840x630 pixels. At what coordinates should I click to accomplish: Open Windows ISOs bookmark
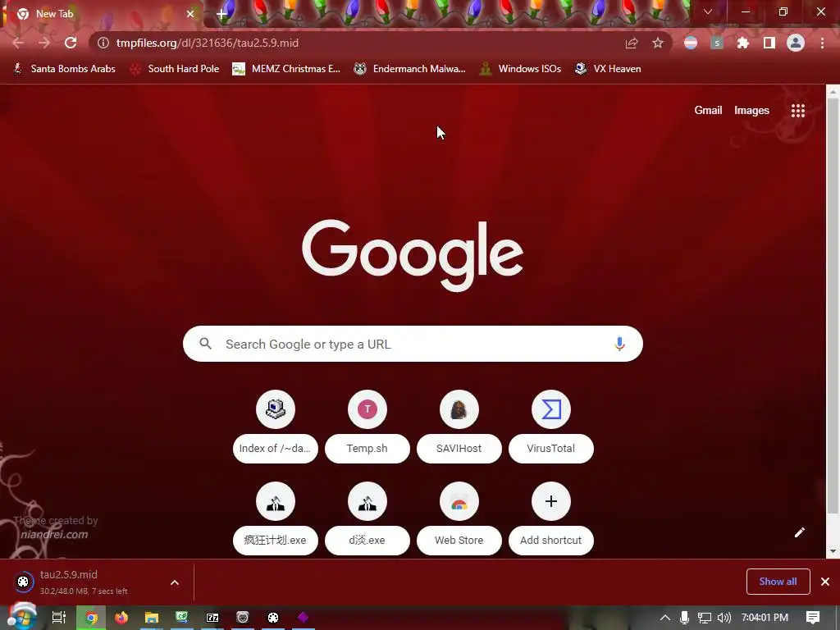point(519,69)
